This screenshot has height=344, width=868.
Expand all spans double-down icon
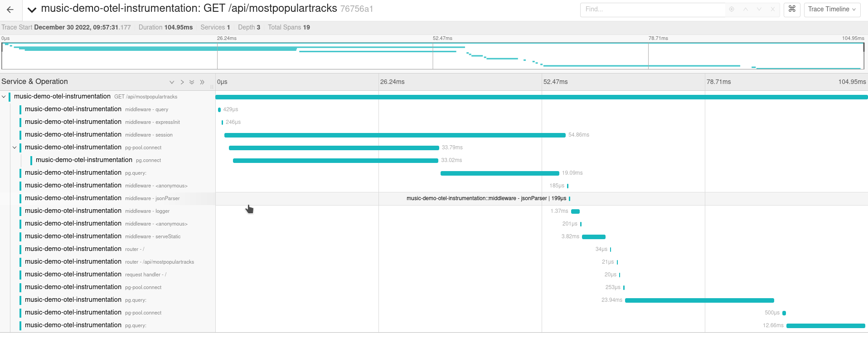192,82
